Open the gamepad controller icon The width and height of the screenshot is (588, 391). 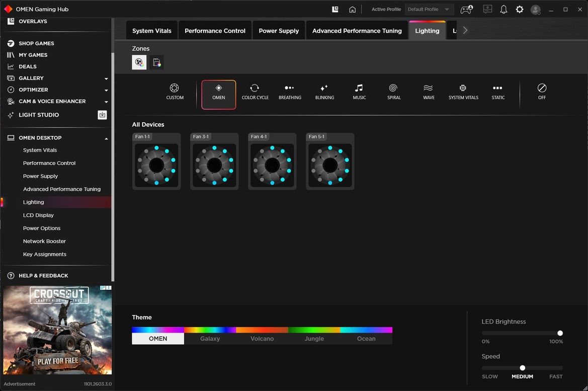pyautogui.click(x=466, y=9)
